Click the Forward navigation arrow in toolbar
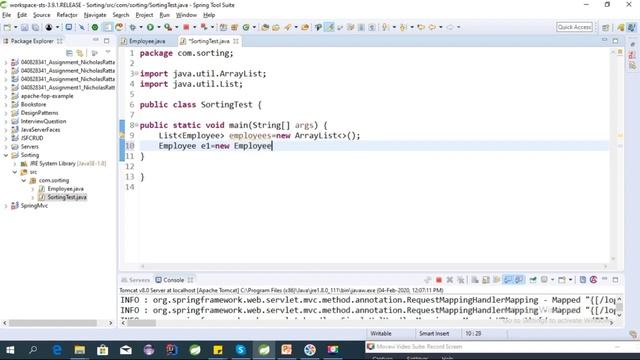Image resolution: width=640 pixels, height=360 pixels. click(450, 27)
